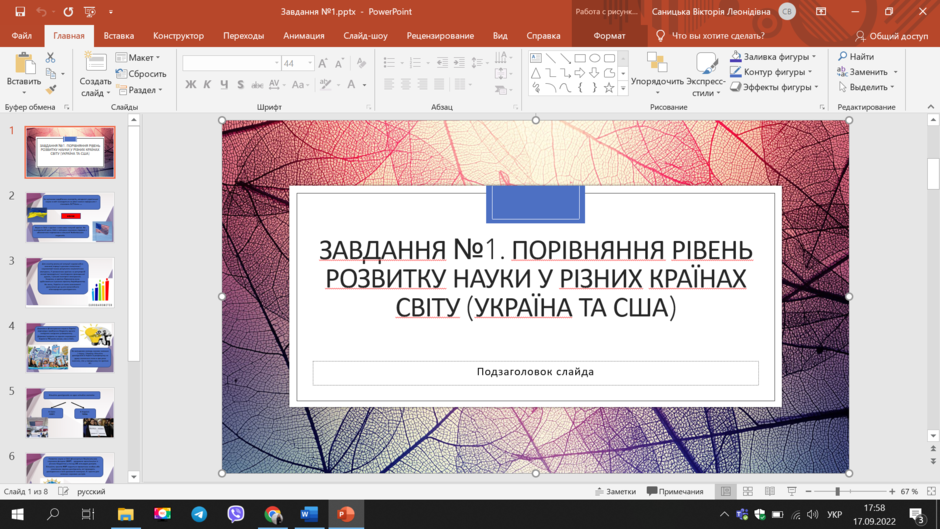Zoom out with the minus button
This screenshot has width=940, height=529.
[808, 491]
